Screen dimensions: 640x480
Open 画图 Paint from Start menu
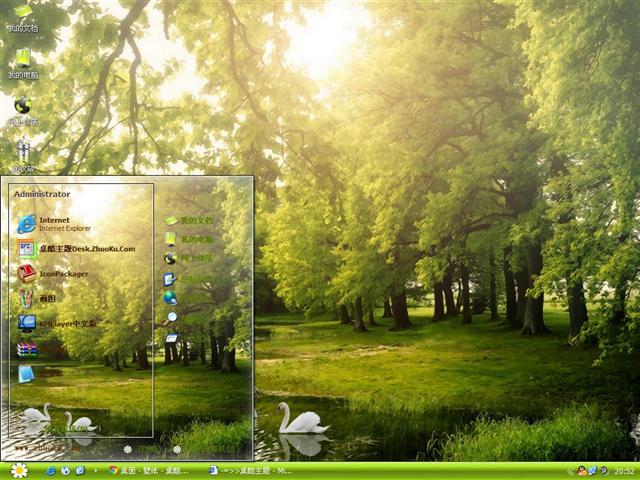click(36, 299)
